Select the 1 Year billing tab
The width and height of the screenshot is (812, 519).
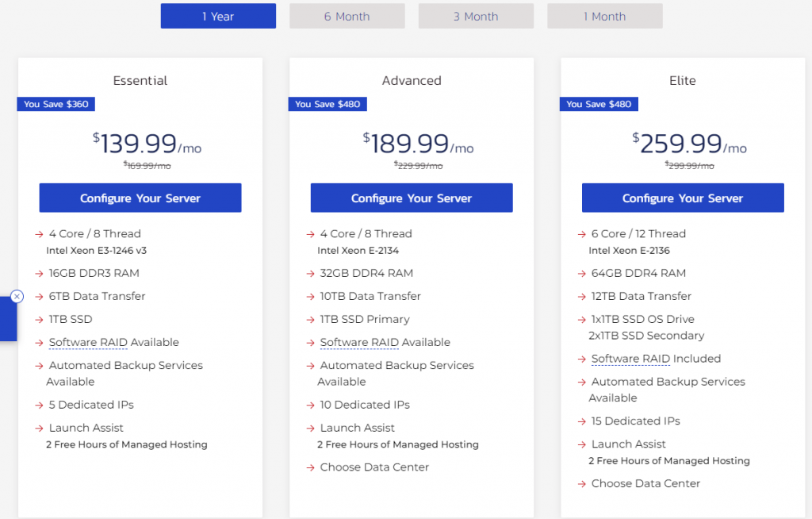tap(218, 16)
